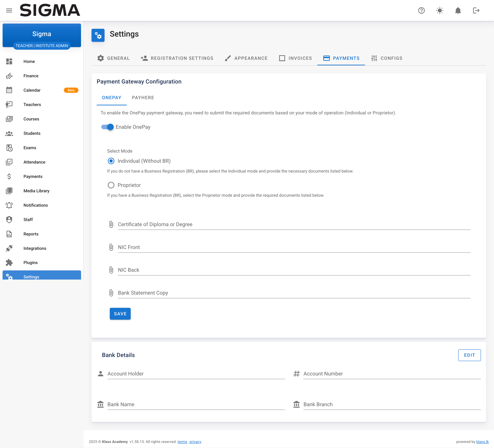
Task: Switch to the PayHere gateway tab
Action: pos(143,98)
